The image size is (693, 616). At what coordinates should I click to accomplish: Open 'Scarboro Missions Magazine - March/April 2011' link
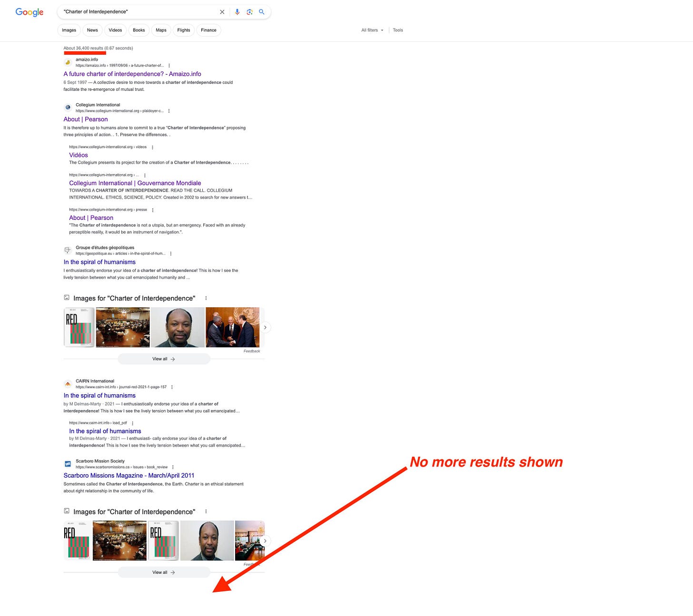(x=129, y=476)
